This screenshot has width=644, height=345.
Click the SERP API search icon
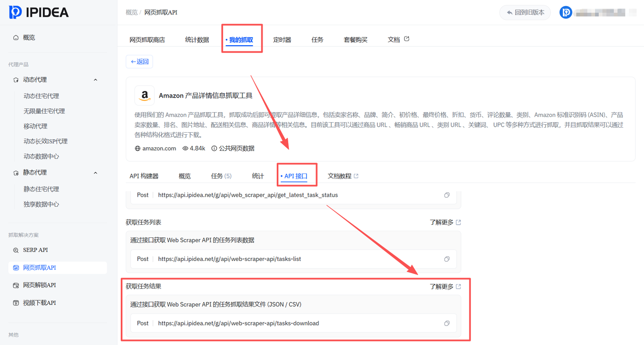pos(16,250)
